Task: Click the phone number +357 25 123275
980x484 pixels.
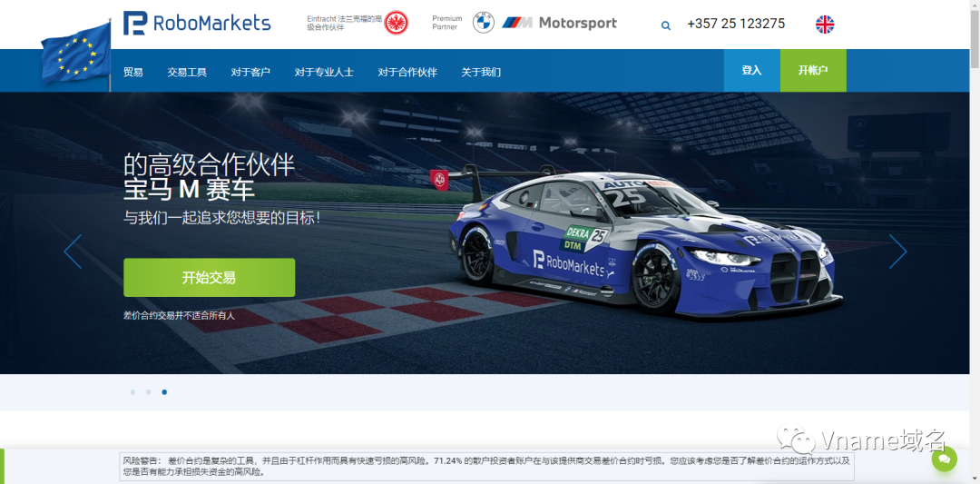Action: 736,24
